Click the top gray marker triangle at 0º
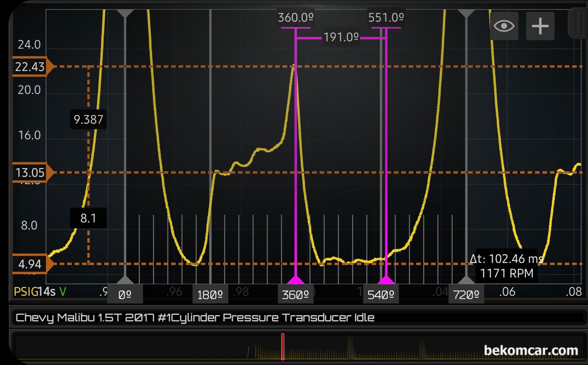This screenshot has height=365, width=588. (125, 13)
